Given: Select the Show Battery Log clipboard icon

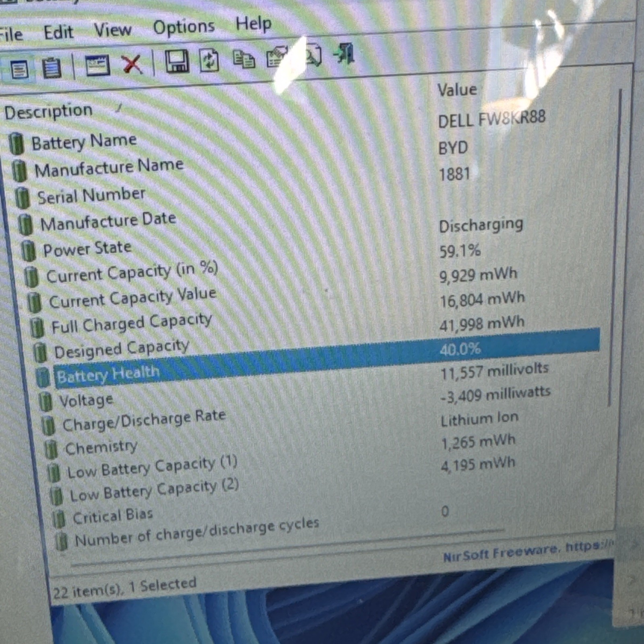Looking at the screenshot, I should point(52,68).
